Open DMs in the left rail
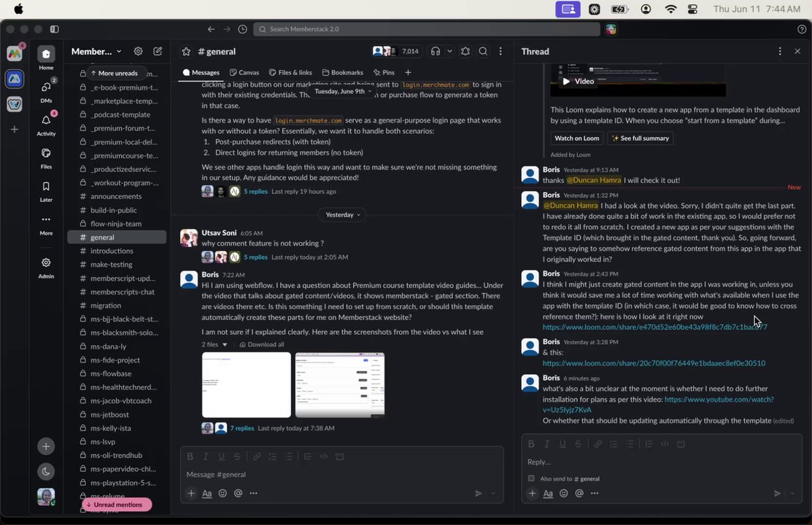The image size is (812, 525). pos(46,91)
